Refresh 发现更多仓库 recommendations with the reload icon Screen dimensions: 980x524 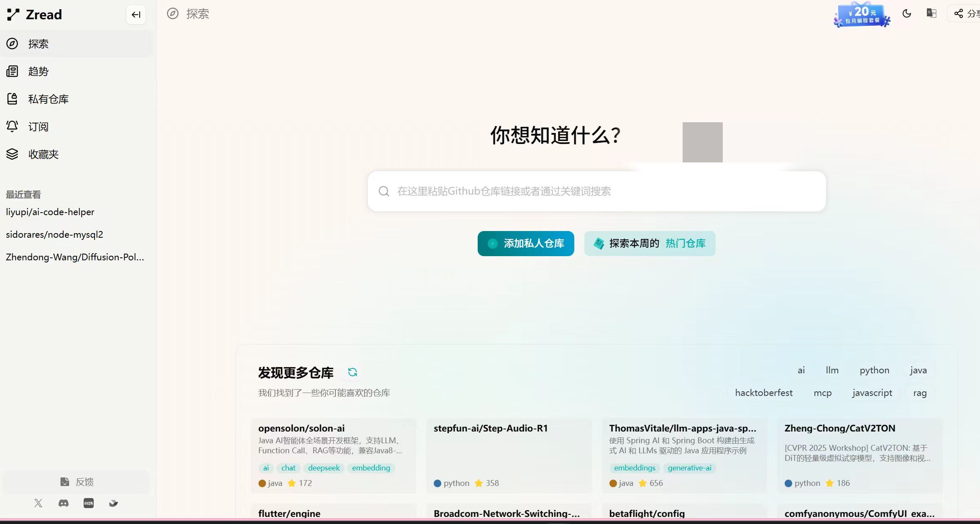(x=353, y=372)
